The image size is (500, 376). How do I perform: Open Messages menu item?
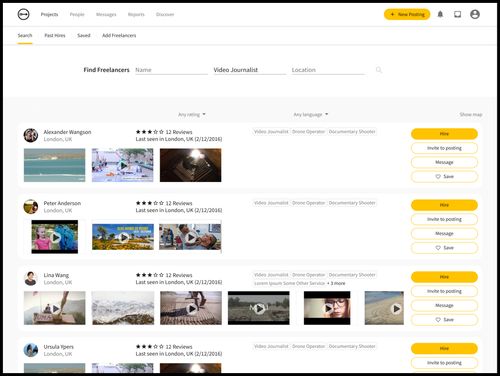click(x=106, y=14)
